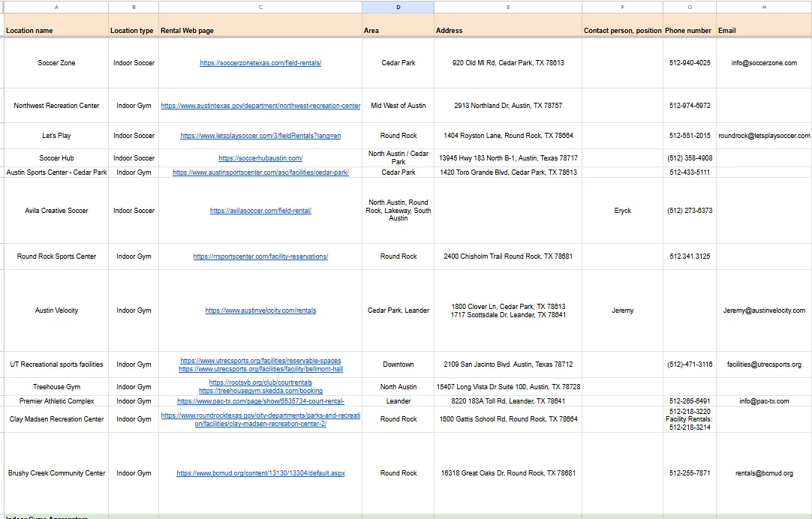Image resolution: width=812 pixels, height=519 pixels.
Task: Select the 'Brushy Creek Community Center' cell
Action: (56, 473)
